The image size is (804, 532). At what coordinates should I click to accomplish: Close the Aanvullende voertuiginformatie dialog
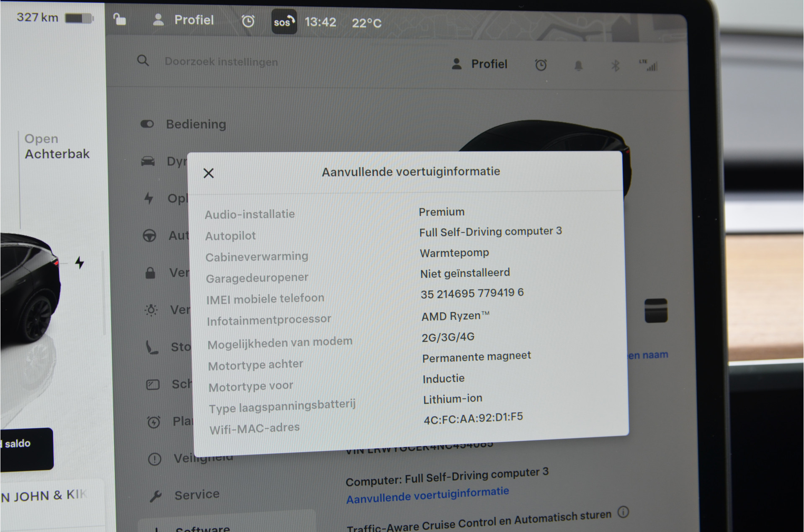[x=209, y=173]
